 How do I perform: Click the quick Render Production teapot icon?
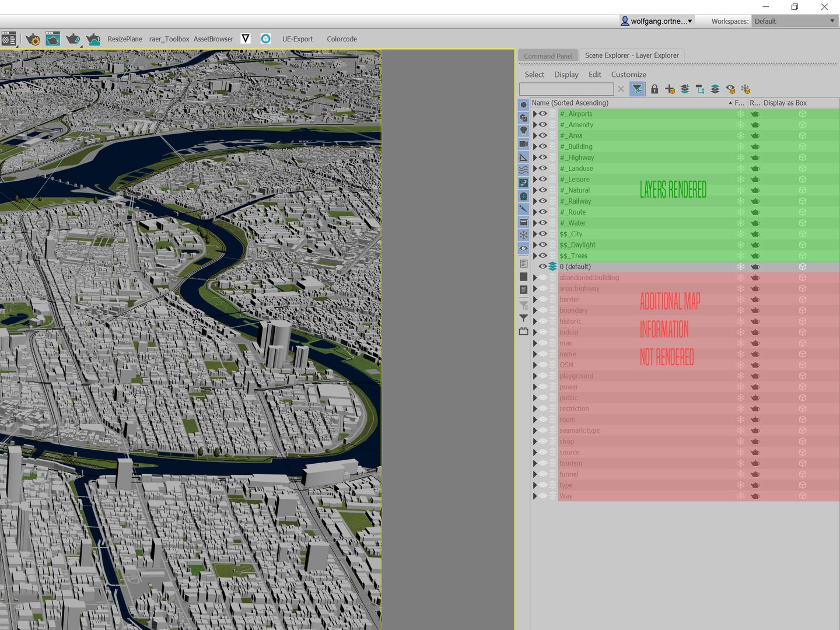click(x=73, y=39)
